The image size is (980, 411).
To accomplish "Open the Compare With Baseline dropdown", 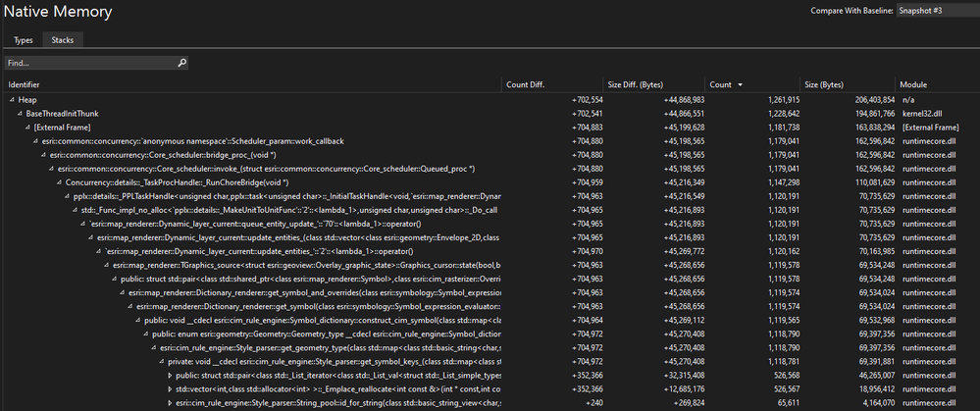I will click(938, 11).
